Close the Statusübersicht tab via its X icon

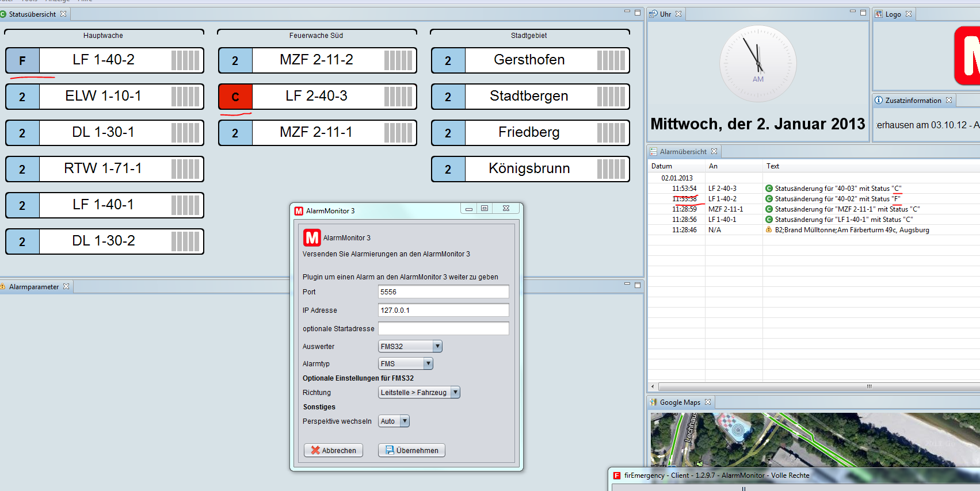63,14
